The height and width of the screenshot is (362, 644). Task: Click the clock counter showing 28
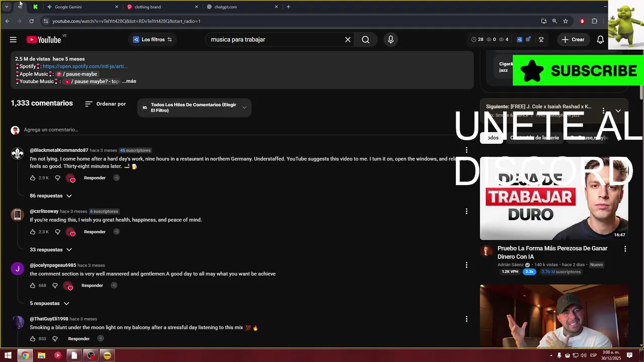pyautogui.click(x=477, y=40)
